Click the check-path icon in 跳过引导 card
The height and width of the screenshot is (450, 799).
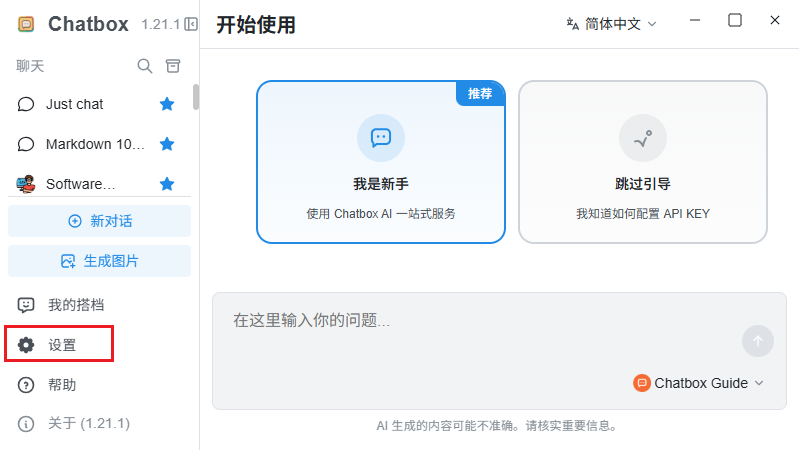pos(643,138)
